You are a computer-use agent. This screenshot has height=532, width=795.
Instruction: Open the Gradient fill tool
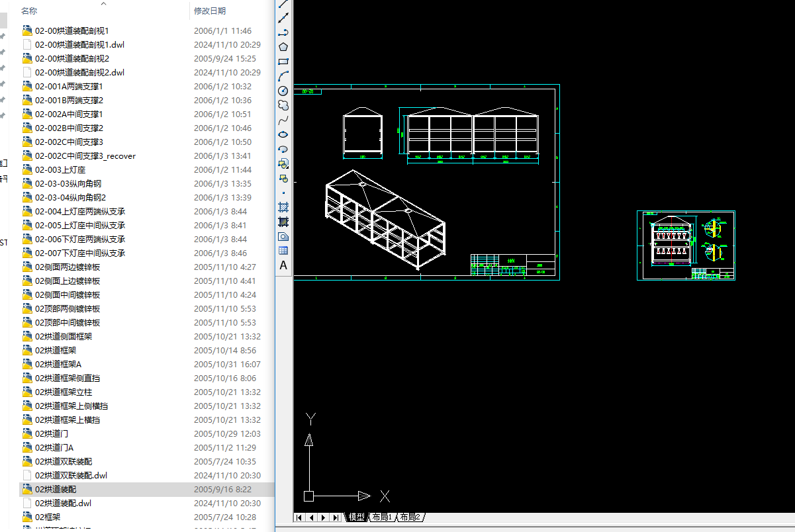[283, 222]
